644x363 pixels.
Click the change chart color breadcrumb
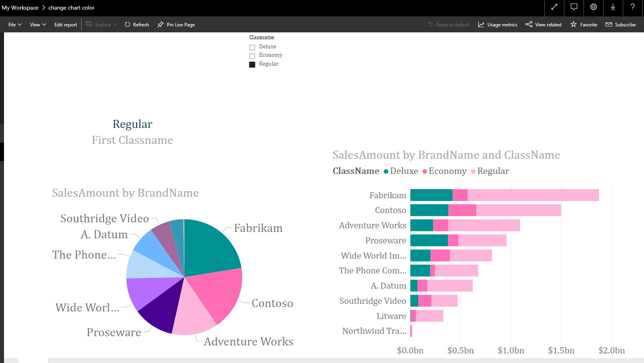pos(71,8)
